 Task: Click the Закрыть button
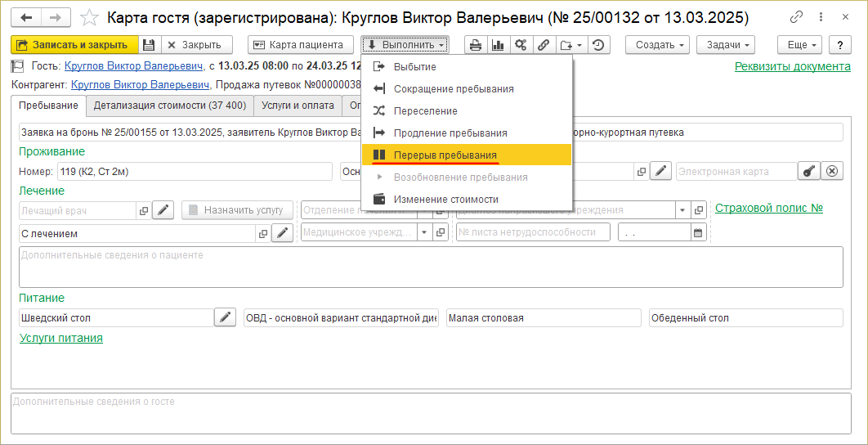click(x=196, y=45)
